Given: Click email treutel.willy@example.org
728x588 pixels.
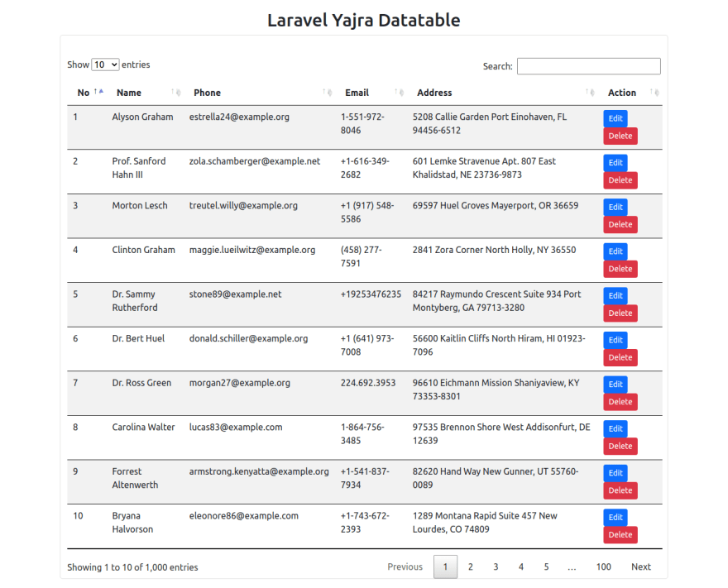Looking at the screenshot, I should coord(243,206).
